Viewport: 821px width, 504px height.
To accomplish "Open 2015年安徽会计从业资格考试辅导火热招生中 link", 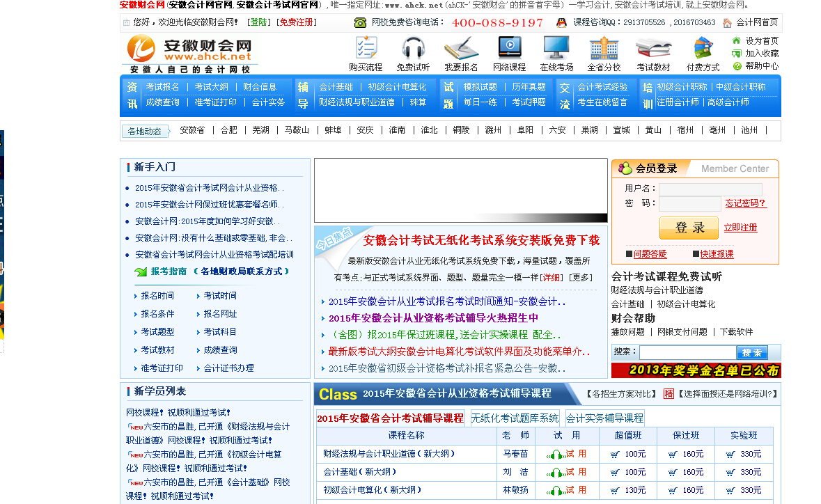I will [434, 318].
